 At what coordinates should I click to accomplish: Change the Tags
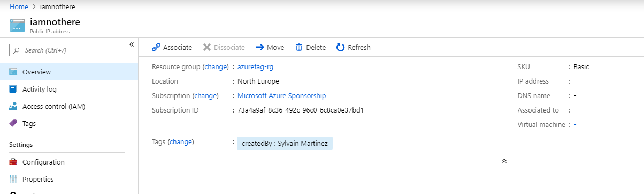point(180,142)
